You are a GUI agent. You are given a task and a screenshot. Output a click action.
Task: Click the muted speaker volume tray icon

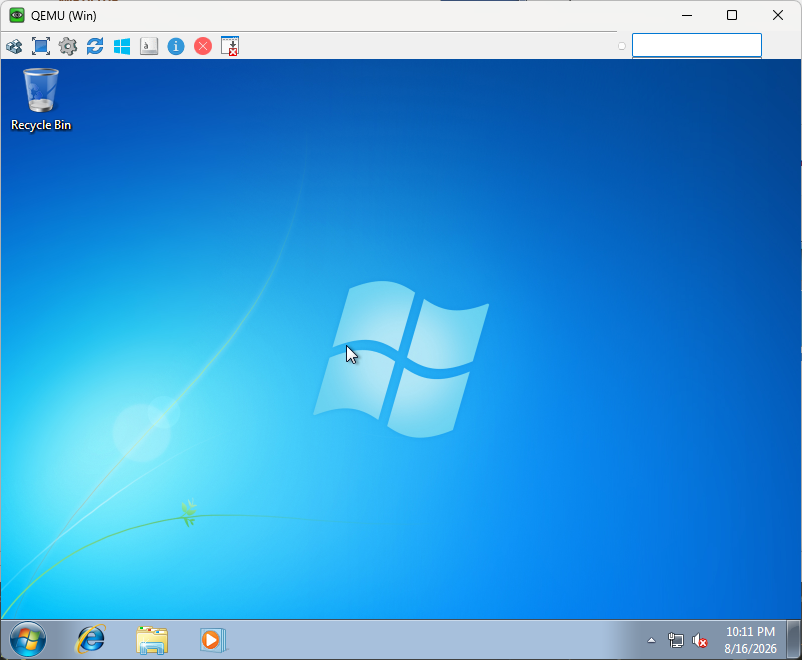(699, 640)
